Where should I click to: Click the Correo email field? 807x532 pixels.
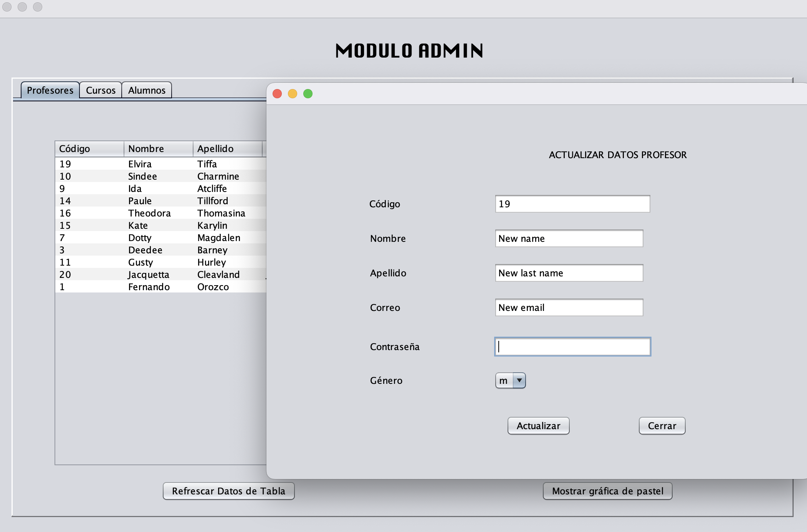[569, 307]
